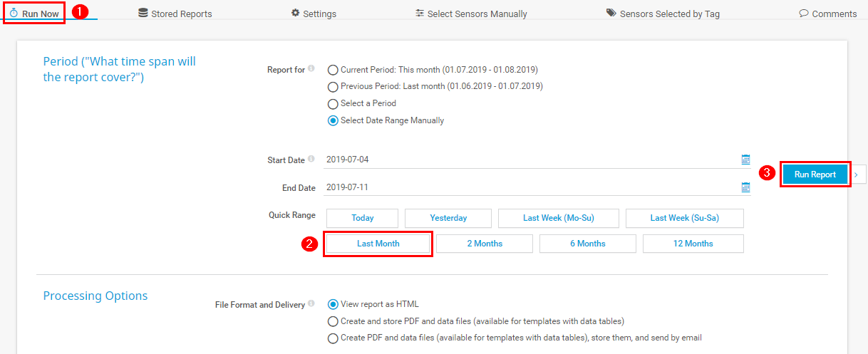Click the Start Date input field
This screenshot has width=868, height=354.
pyautogui.click(x=527, y=160)
